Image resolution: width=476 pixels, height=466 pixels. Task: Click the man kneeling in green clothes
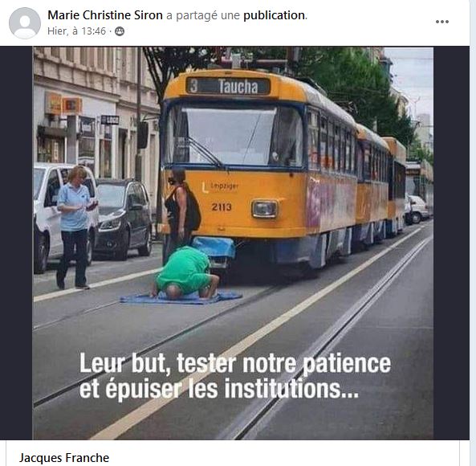[185, 273]
